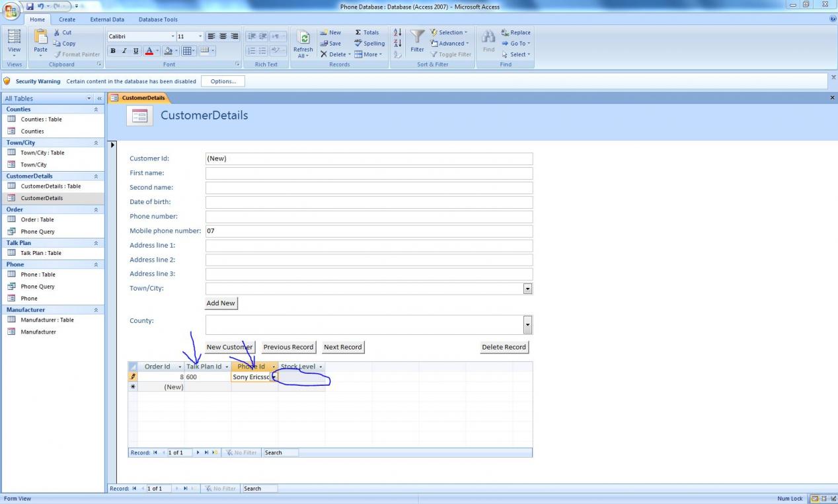Toggle Bold formatting
838x504 pixels.
click(x=113, y=51)
